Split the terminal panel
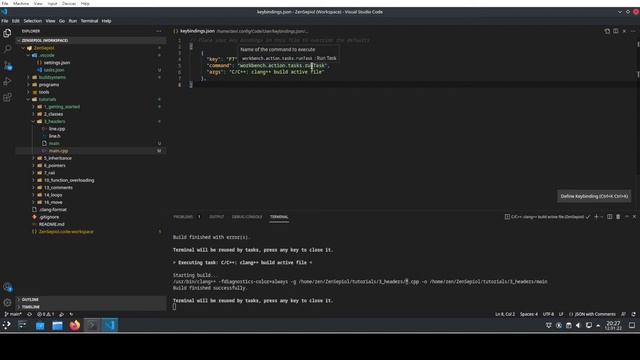640x360 pixels. tap(609, 217)
